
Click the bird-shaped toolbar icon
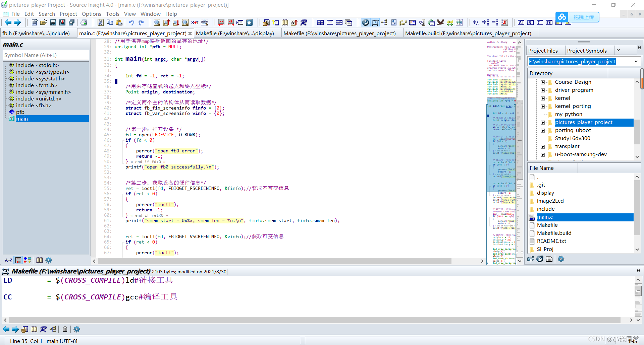[441, 22]
